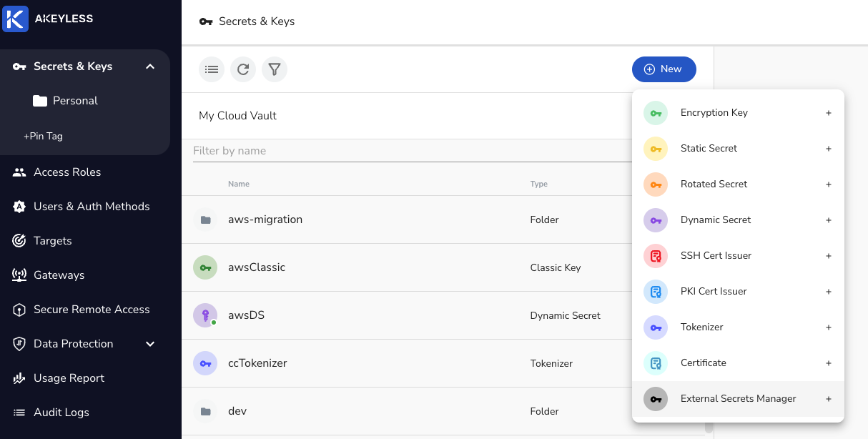
Task: Select Encryption Key from New menu
Action: tap(738, 113)
